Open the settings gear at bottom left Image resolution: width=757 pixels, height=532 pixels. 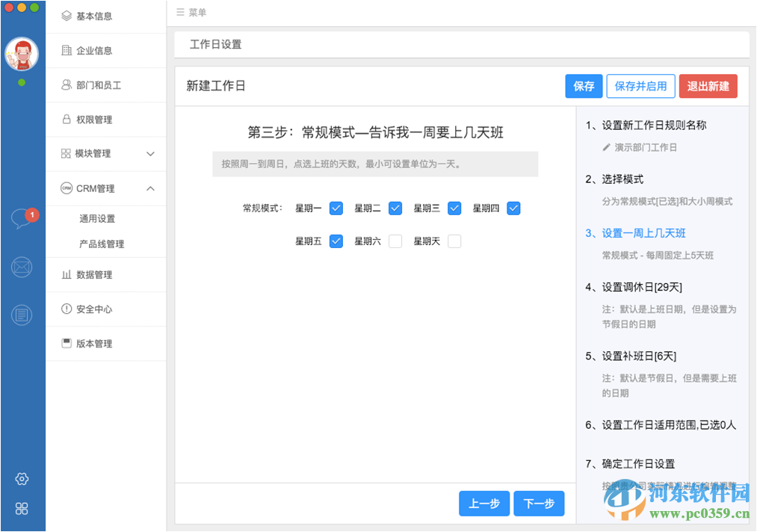point(22,478)
